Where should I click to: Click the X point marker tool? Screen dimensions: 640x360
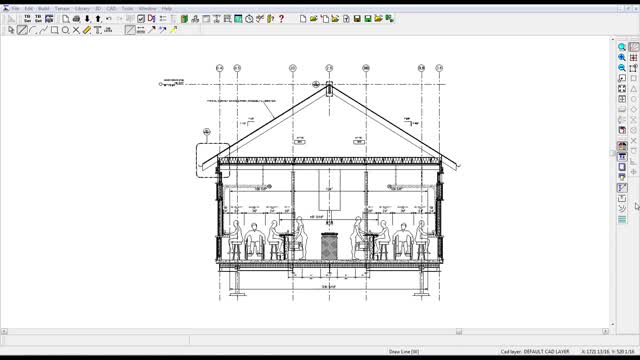point(76,30)
